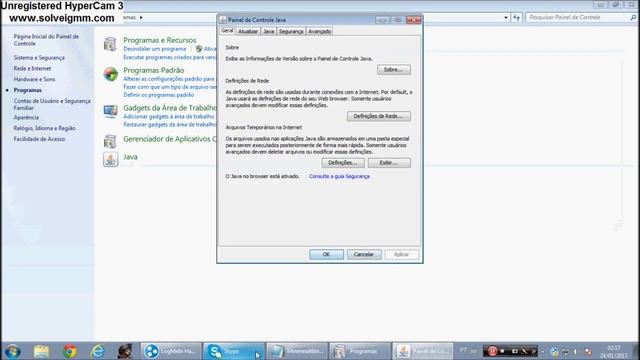The height and width of the screenshot is (360, 640).
Task: Click the HyperCam red record icon
Action: point(493,351)
